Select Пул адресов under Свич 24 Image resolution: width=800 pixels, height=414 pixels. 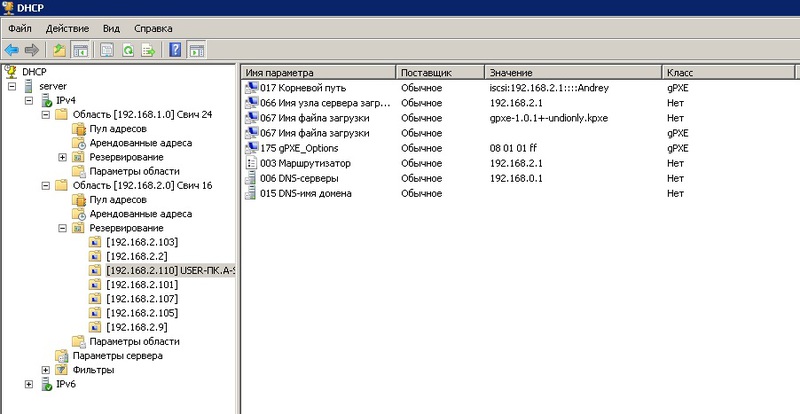pyautogui.click(x=118, y=129)
